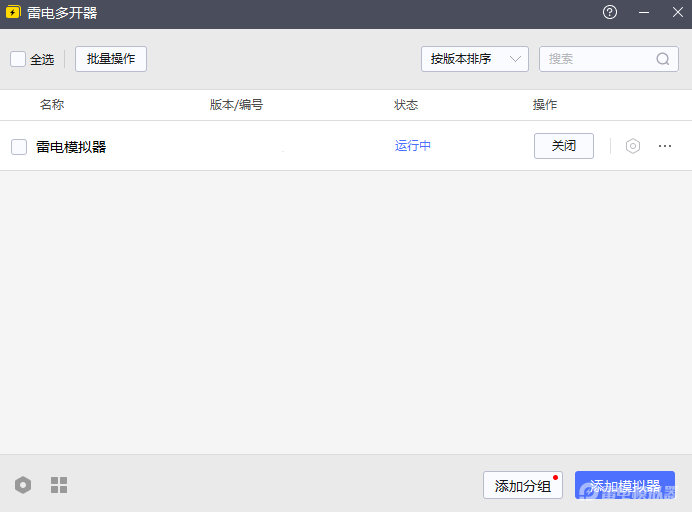The height and width of the screenshot is (512, 692).
Task: Switch to the grid view icon
Action: 59,485
